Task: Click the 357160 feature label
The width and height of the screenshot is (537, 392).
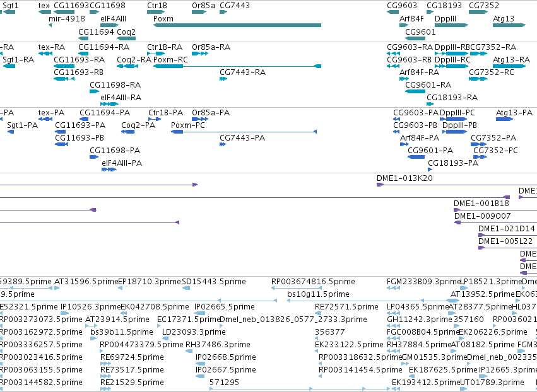Action: pos(469,320)
